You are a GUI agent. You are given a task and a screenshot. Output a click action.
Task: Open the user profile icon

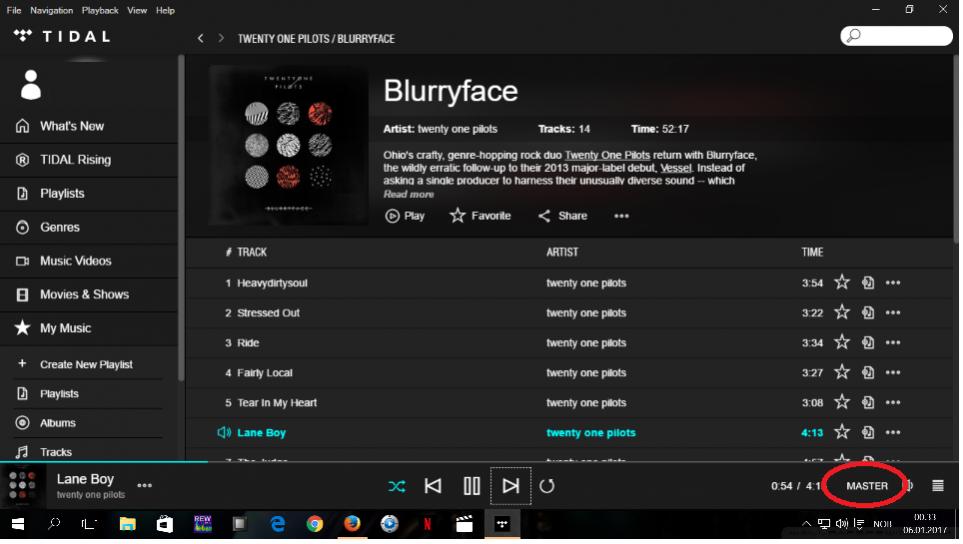point(31,85)
